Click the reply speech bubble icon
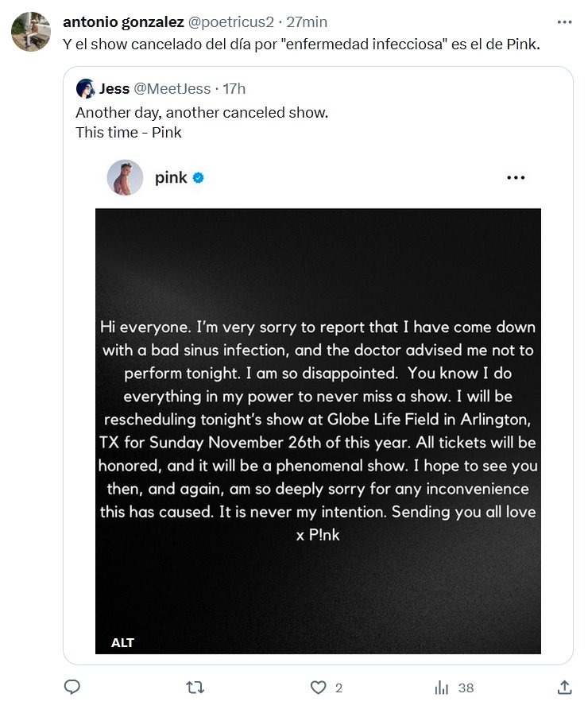Viewport: 588px width, 709px height. click(72, 688)
